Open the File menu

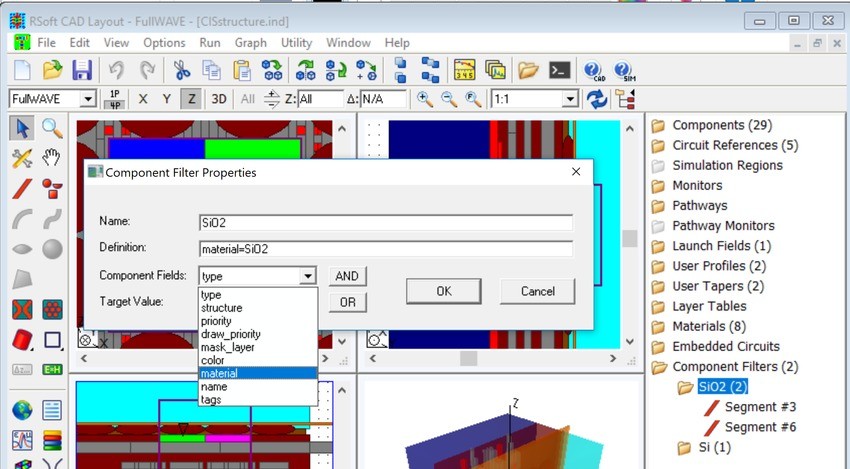point(46,43)
